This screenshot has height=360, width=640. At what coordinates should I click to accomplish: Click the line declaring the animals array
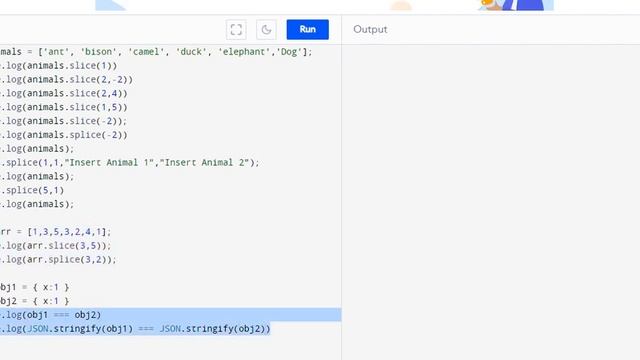click(x=156, y=52)
